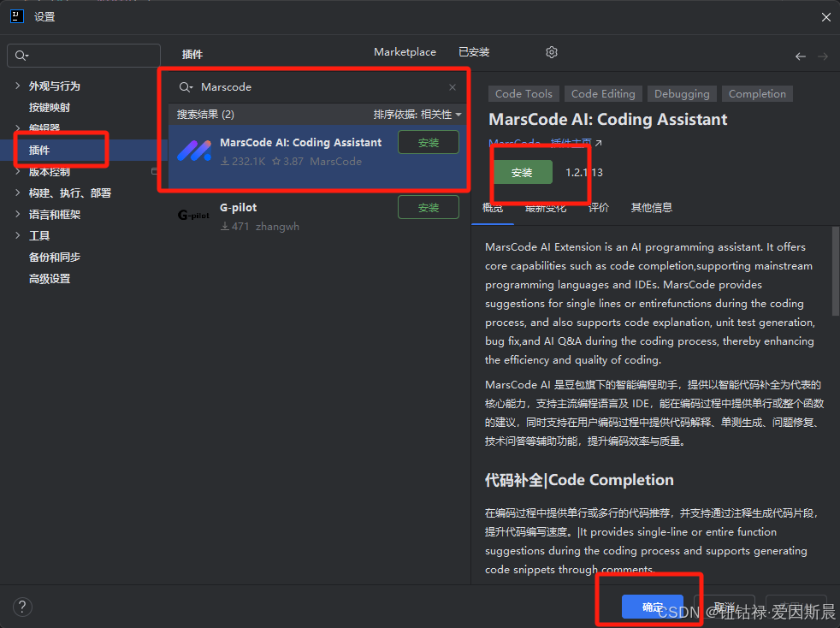Click the Debugging tag
This screenshot has height=628, width=840.
(682, 94)
